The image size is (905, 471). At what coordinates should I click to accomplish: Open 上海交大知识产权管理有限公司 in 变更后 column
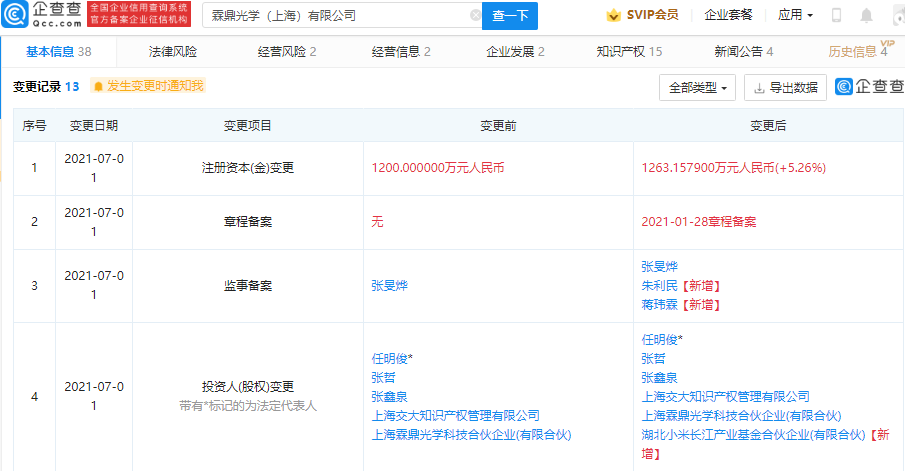(x=726, y=397)
